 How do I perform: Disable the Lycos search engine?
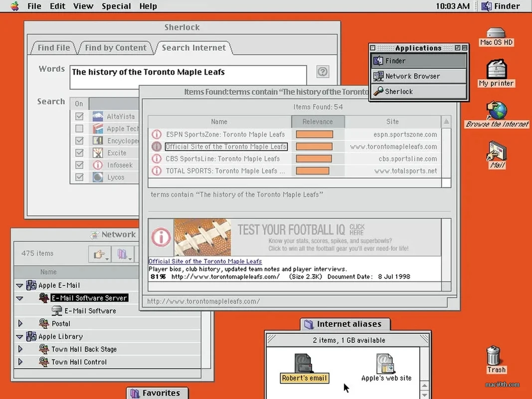[x=78, y=177]
